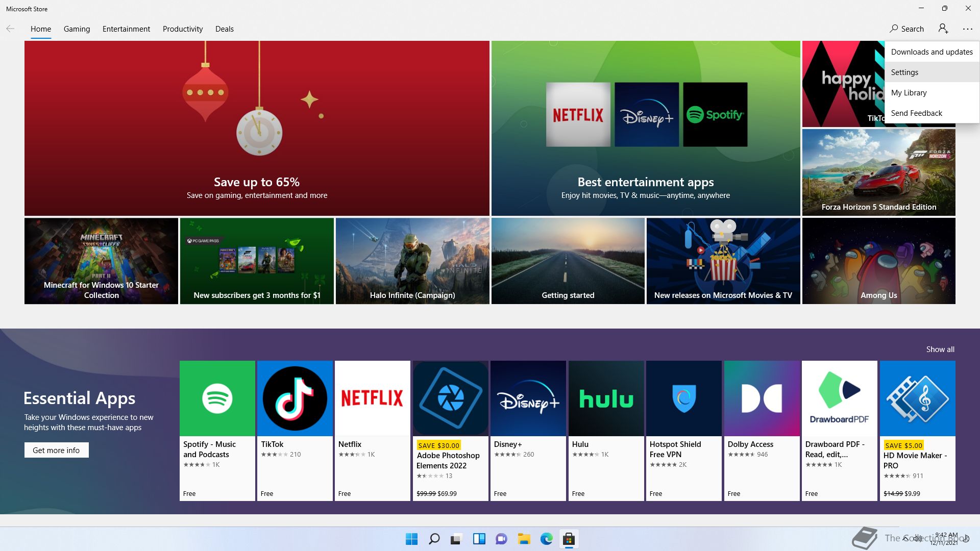Open the Drawboard PDF app tile
980x551 pixels.
[840, 431]
